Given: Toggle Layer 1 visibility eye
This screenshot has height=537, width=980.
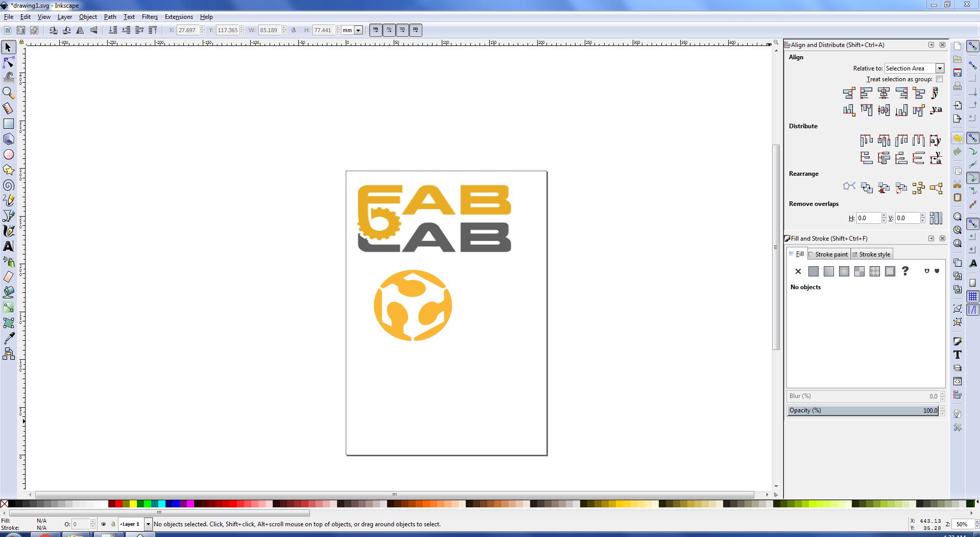Looking at the screenshot, I should pos(103,524).
